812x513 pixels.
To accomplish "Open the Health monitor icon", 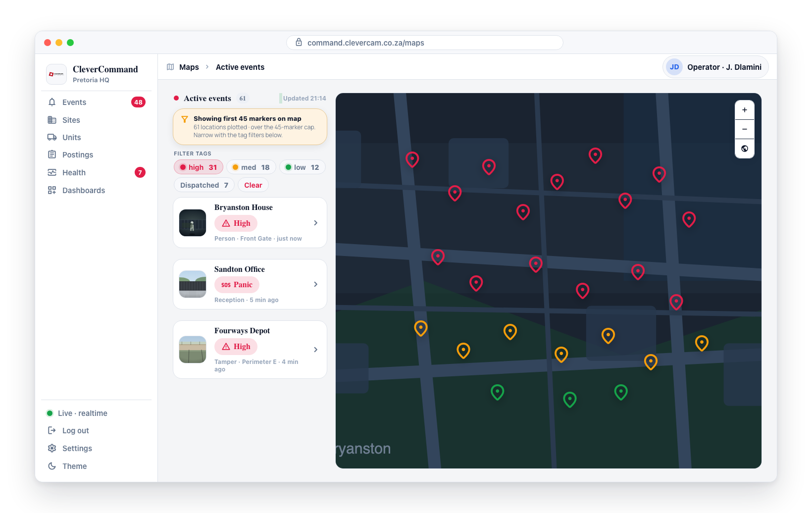I will click(52, 172).
